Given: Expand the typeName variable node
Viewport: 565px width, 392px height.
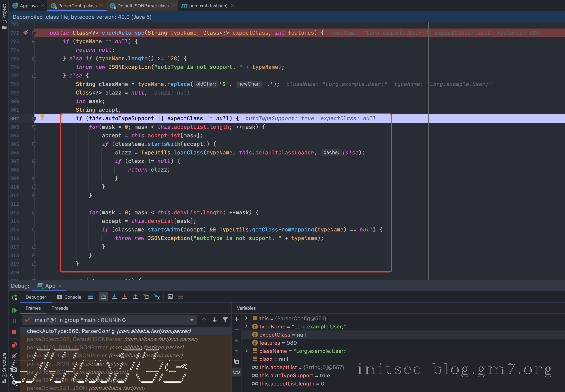Looking at the screenshot, I should [247, 326].
